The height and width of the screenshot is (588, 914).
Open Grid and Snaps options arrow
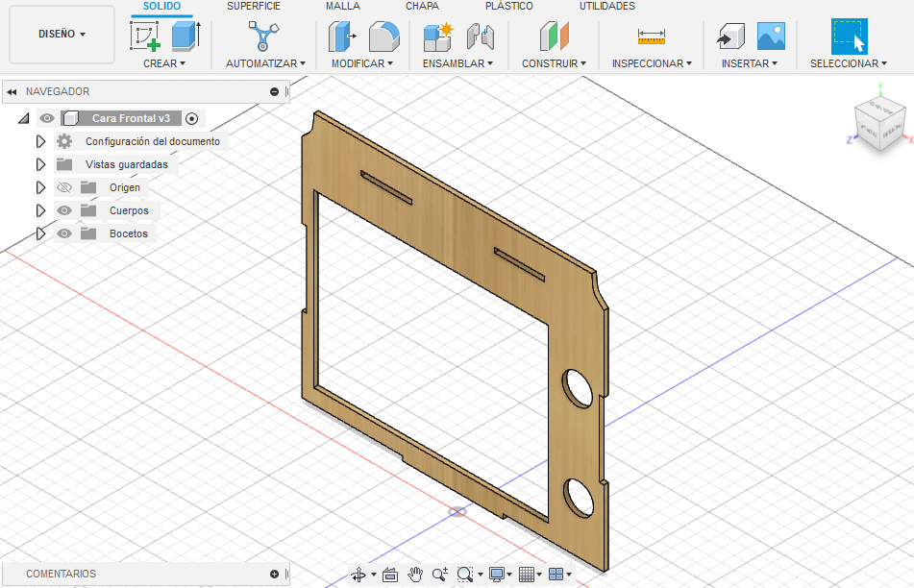(x=539, y=576)
